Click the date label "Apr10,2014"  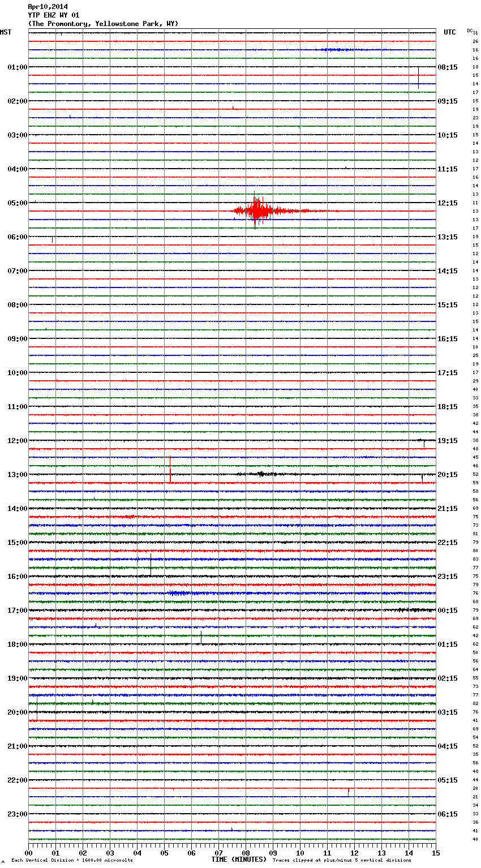48,7
